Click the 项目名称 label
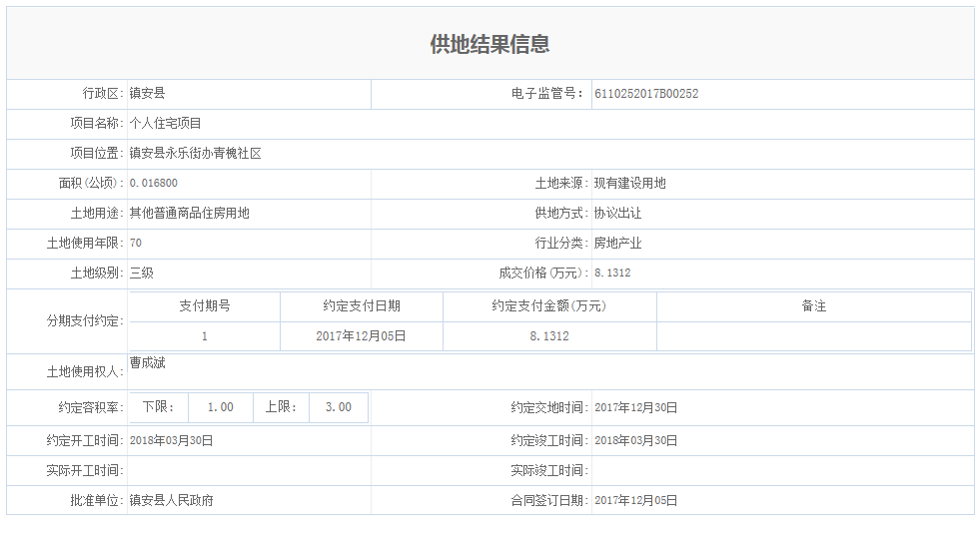 click(97, 124)
